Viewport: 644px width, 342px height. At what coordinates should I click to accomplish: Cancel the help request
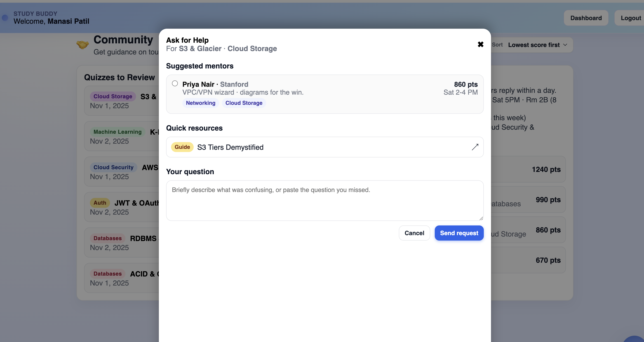pos(414,233)
